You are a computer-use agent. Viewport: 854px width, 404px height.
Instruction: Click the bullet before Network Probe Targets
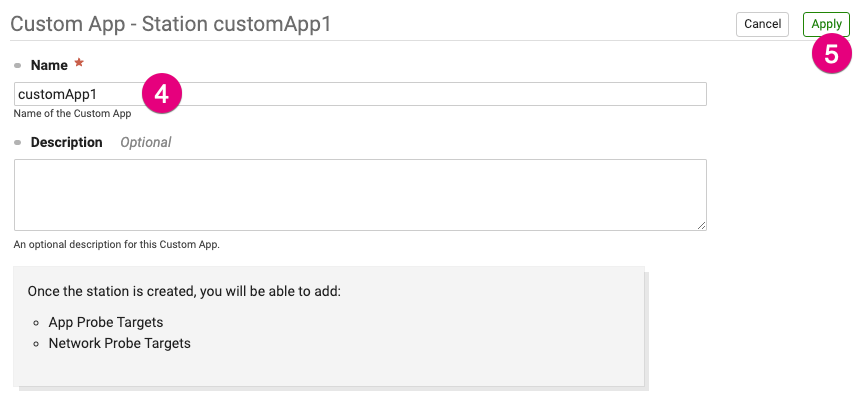tap(36, 344)
